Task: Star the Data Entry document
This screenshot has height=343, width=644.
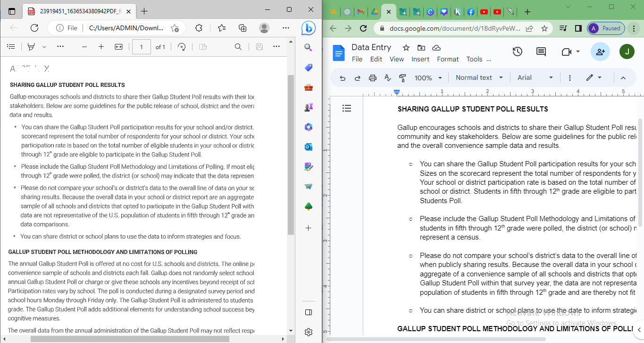Action: pyautogui.click(x=406, y=47)
